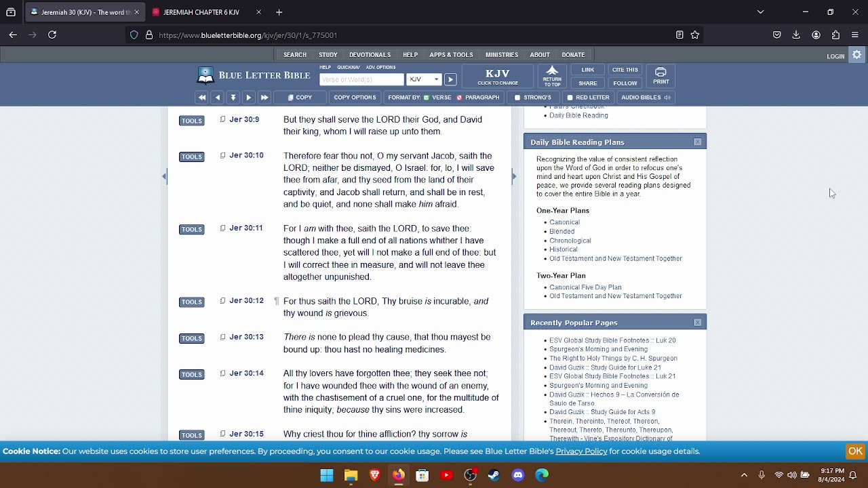Collapse the sidebar using the right edge arrow
868x488 pixels.
click(x=514, y=176)
